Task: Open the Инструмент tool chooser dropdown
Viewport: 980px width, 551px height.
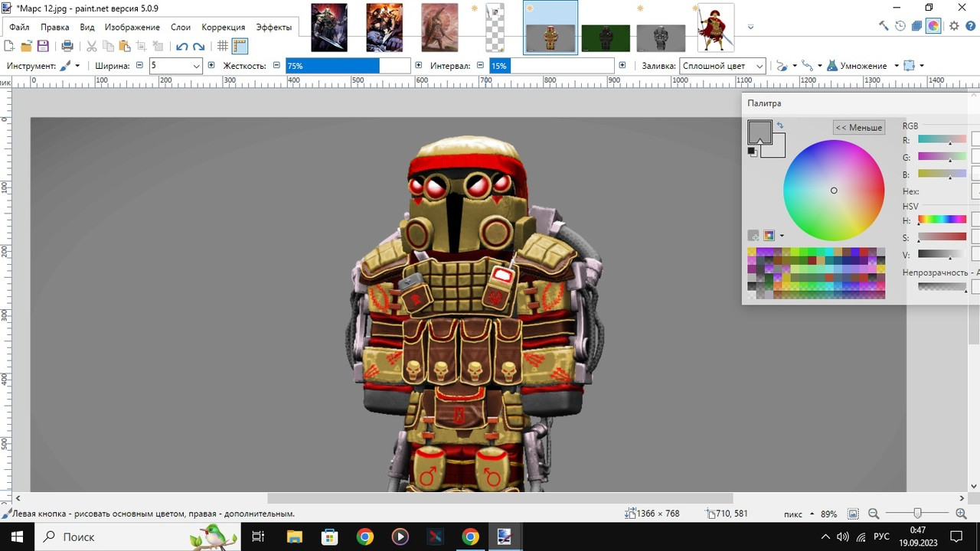Action: pos(70,66)
